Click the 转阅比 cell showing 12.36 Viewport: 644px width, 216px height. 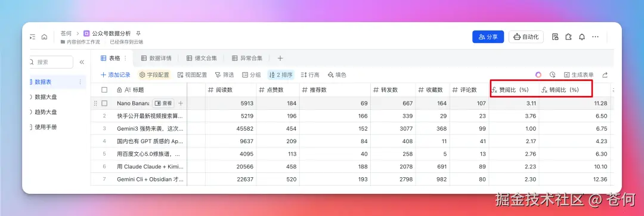coord(575,180)
